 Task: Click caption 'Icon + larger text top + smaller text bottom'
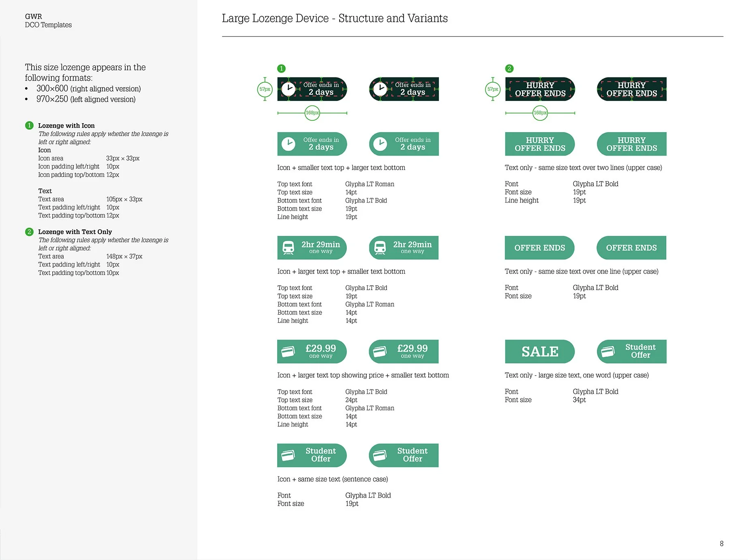[x=341, y=271]
